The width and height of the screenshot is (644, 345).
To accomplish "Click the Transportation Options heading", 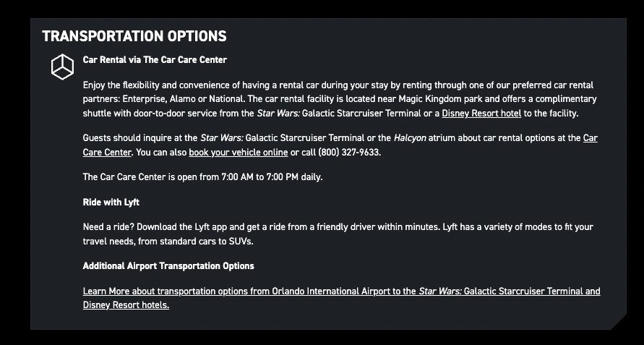I will coord(134,36).
